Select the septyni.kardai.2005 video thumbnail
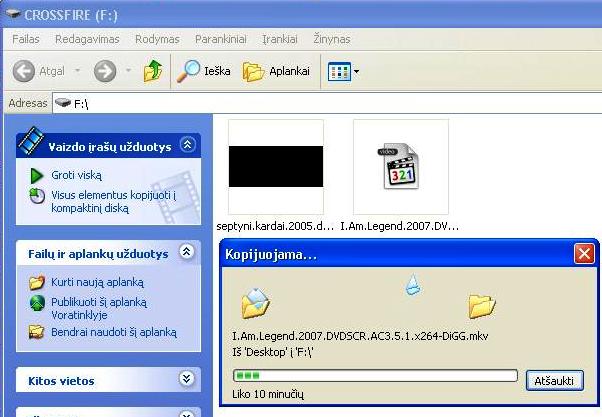The width and height of the screenshot is (602, 417). [x=276, y=167]
